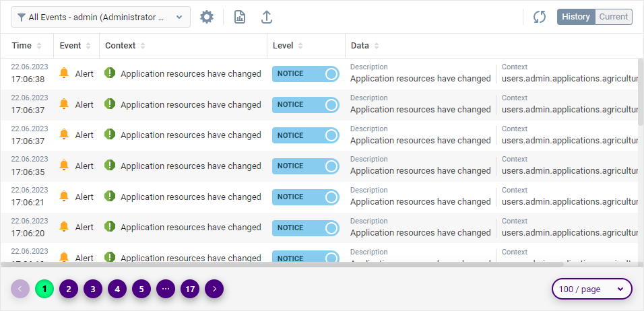Jump to last page 17

pyautogui.click(x=190, y=289)
